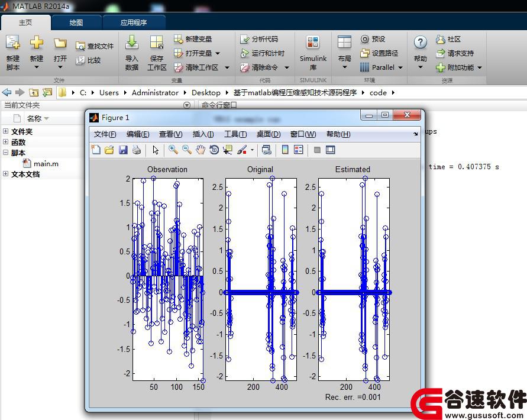Click Compare (比较) button
Screen dimensions: 527x420
(x=88, y=60)
